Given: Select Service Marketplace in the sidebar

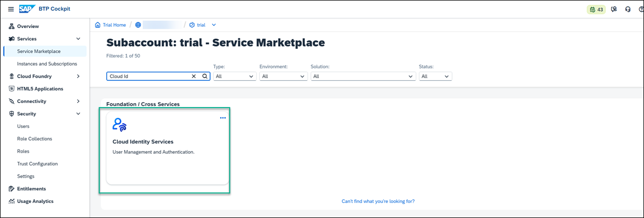Looking at the screenshot, I should pyautogui.click(x=39, y=51).
